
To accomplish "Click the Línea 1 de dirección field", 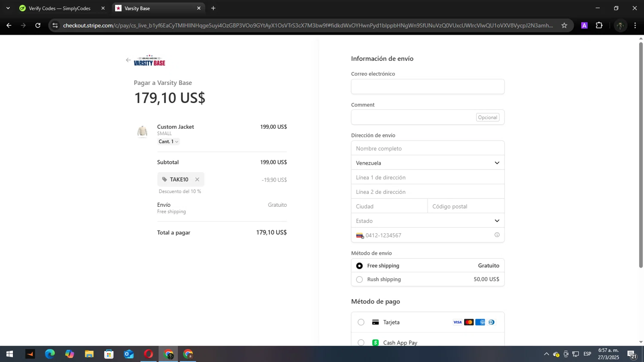I will [428, 177].
